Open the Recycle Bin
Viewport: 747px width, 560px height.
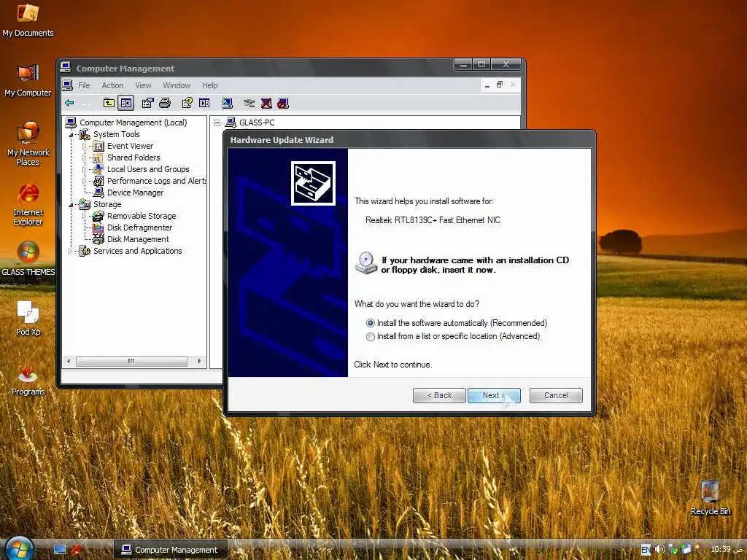(710, 497)
